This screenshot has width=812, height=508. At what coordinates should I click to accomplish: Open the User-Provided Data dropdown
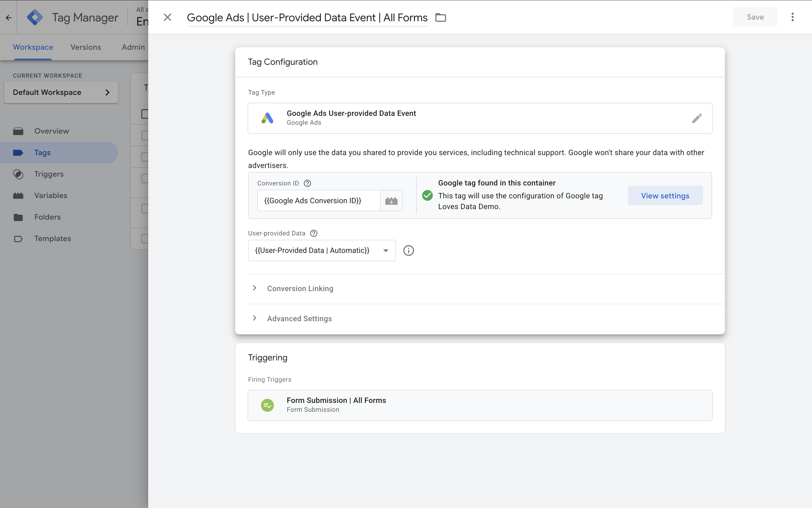(322, 250)
